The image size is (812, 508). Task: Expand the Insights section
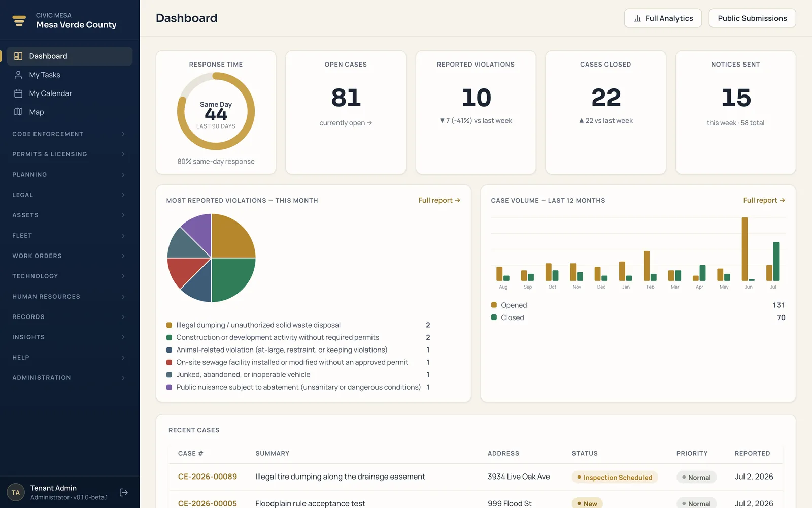pyautogui.click(x=70, y=337)
